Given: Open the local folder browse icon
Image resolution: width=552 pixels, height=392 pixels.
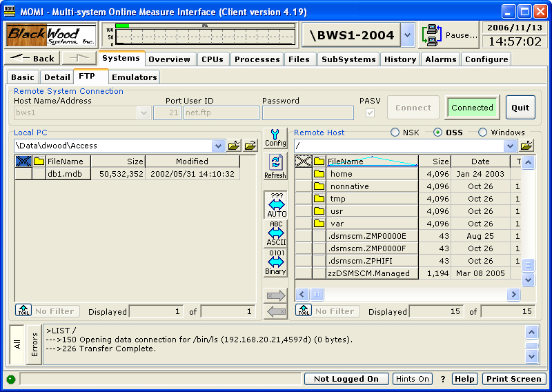Looking at the screenshot, I should pyautogui.click(x=234, y=146).
